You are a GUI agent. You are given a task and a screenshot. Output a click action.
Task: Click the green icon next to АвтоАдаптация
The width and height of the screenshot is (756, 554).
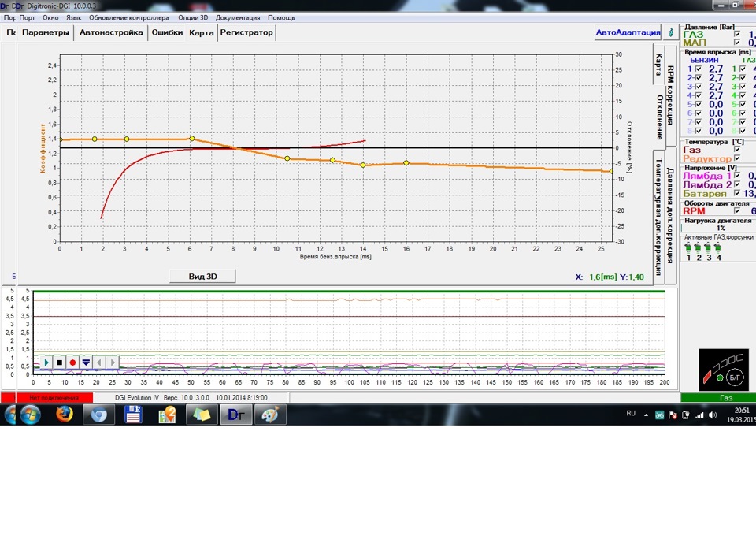[x=671, y=32]
